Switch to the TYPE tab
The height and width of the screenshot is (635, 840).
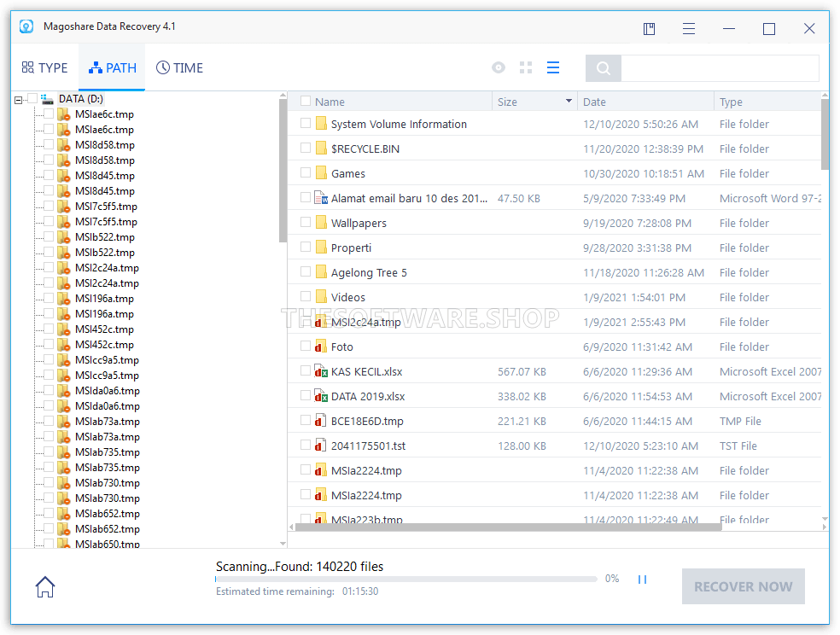pos(45,68)
